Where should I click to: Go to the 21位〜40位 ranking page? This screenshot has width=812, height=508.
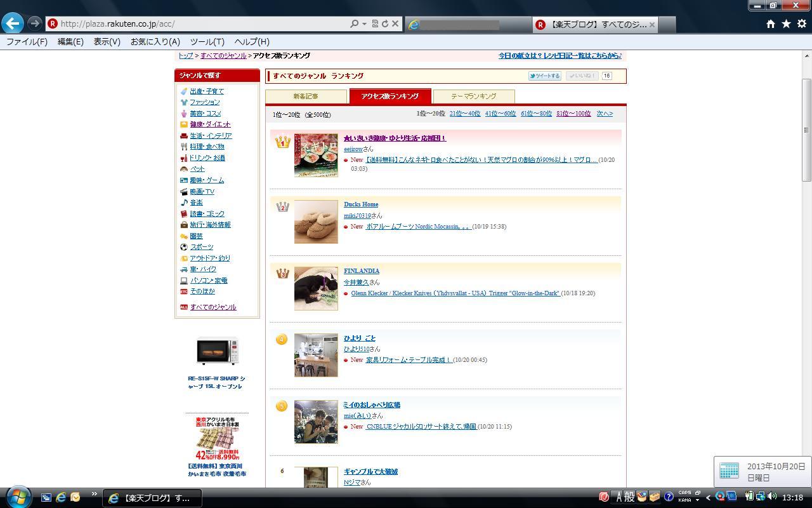(x=464, y=114)
